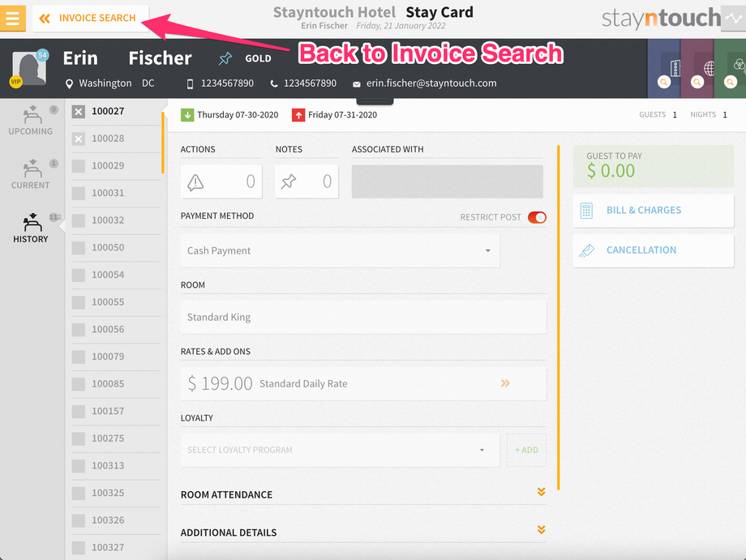Open the Notes pin box
The width and height of the screenshot is (746, 560).
tap(307, 182)
